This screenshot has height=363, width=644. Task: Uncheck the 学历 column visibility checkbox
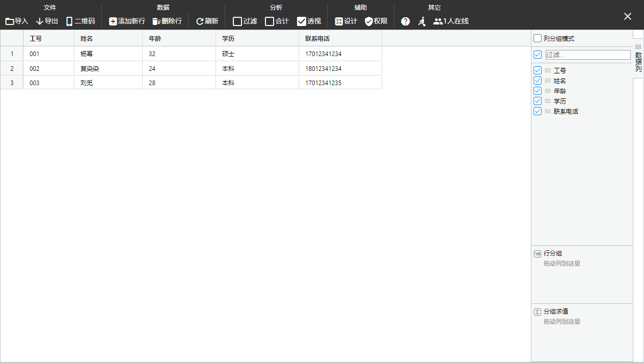click(x=538, y=101)
